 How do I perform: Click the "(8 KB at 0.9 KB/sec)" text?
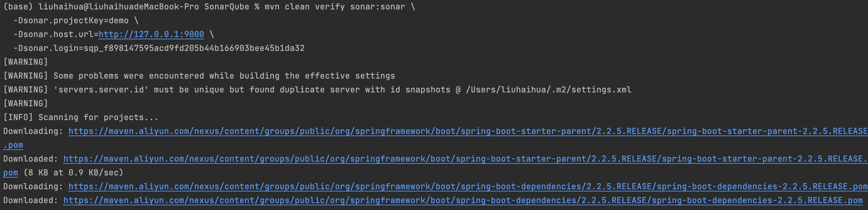(74, 173)
